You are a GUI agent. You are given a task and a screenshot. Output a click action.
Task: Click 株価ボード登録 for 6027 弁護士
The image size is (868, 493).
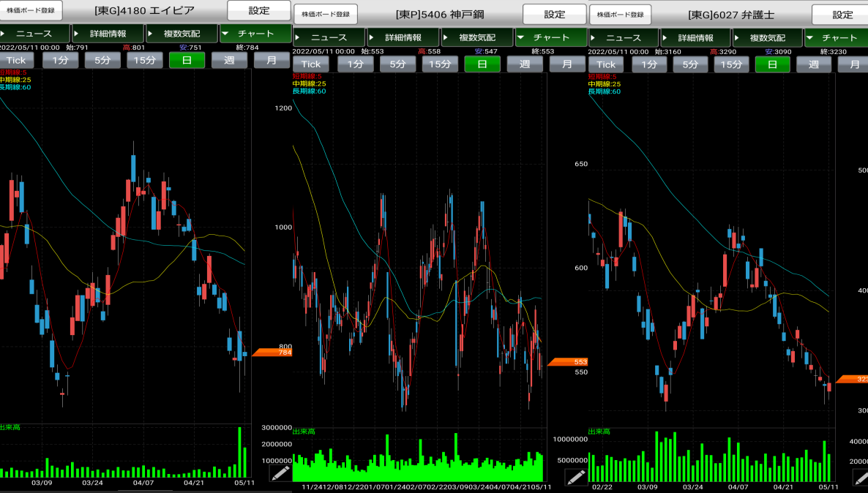(x=621, y=14)
